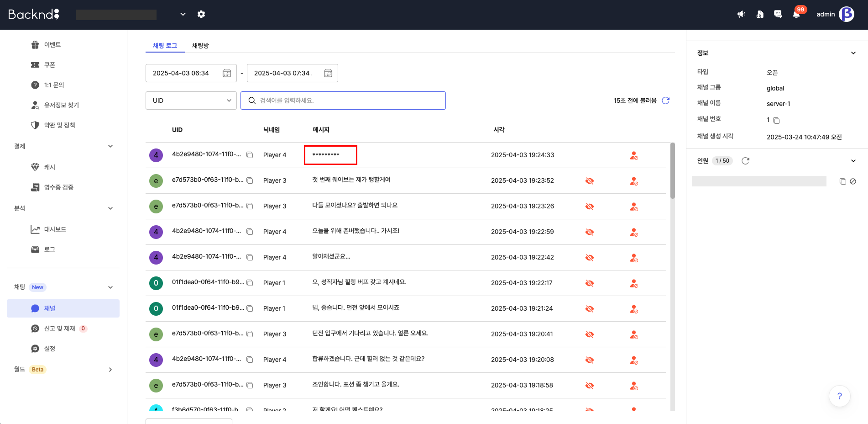Open the project settings gear icon
This screenshot has width=868, height=424.
tap(201, 14)
